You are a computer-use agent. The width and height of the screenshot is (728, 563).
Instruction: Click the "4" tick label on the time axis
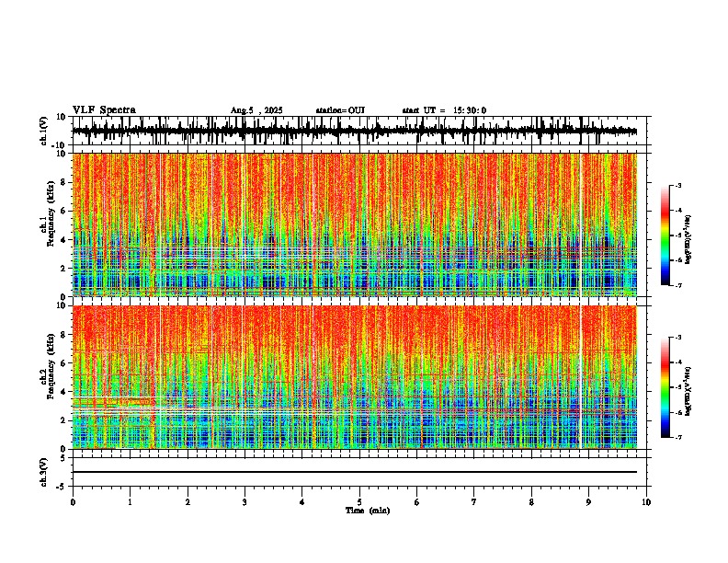(x=302, y=502)
